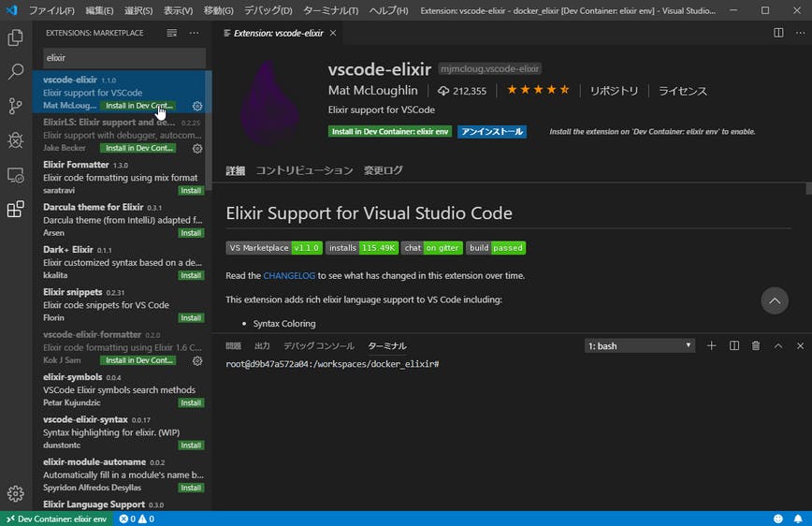812x526 pixels.
Task: Select the ターミナル panel tab
Action: point(387,345)
